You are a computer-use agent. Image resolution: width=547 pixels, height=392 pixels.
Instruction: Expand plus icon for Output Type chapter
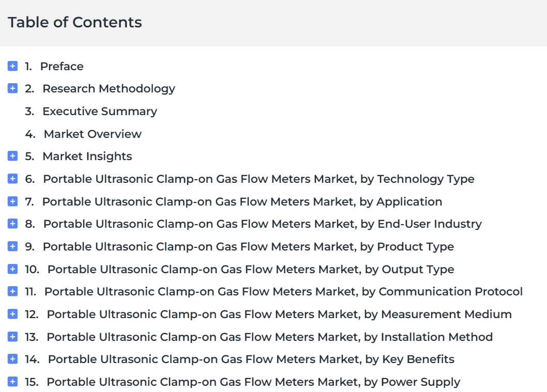click(12, 269)
